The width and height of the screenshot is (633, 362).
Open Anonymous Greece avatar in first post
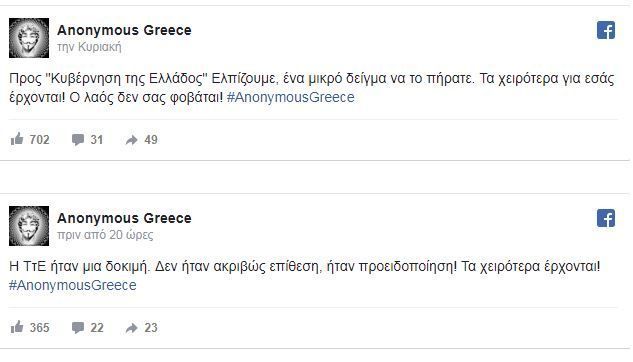29,38
